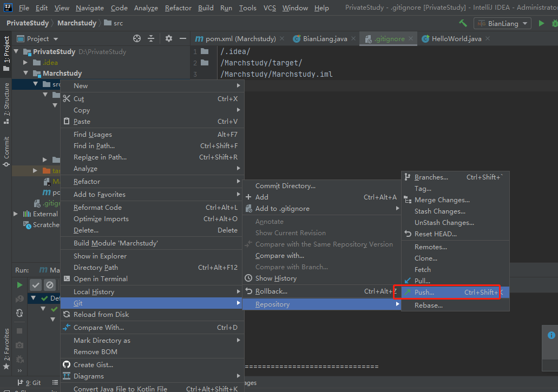The width and height of the screenshot is (558, 392).
Task: Click the locate/scroll-from-source target icon
Action: pyautogui.click(x=137, y=38)
